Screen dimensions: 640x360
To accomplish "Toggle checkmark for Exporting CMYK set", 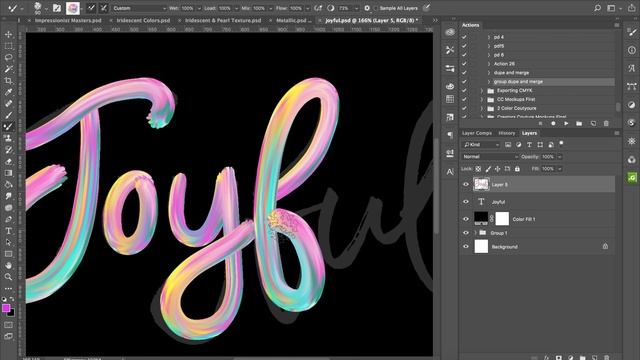I will coord(464,90).
